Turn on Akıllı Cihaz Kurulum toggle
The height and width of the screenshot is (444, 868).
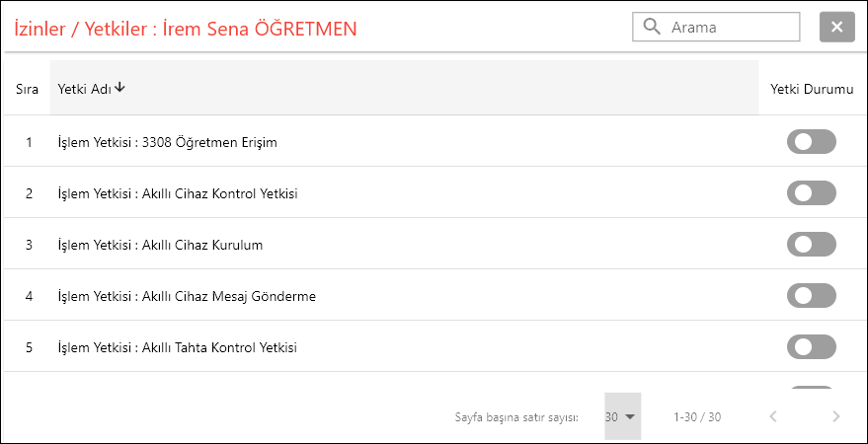[x=811, y=245]
